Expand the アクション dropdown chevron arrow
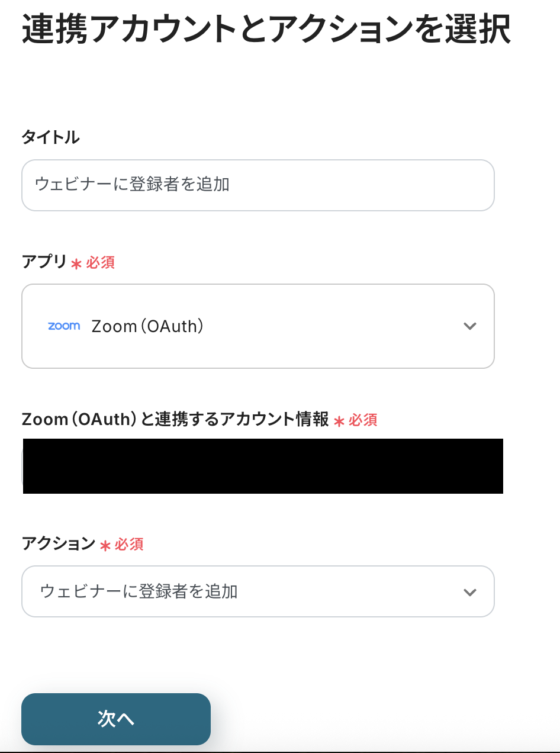 tap(470, 592)
